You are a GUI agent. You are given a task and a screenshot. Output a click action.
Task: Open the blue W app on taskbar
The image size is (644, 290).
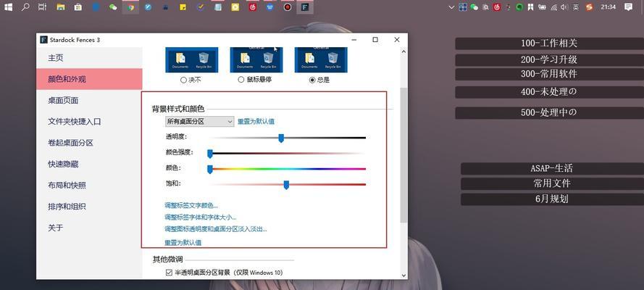(269, 7)
